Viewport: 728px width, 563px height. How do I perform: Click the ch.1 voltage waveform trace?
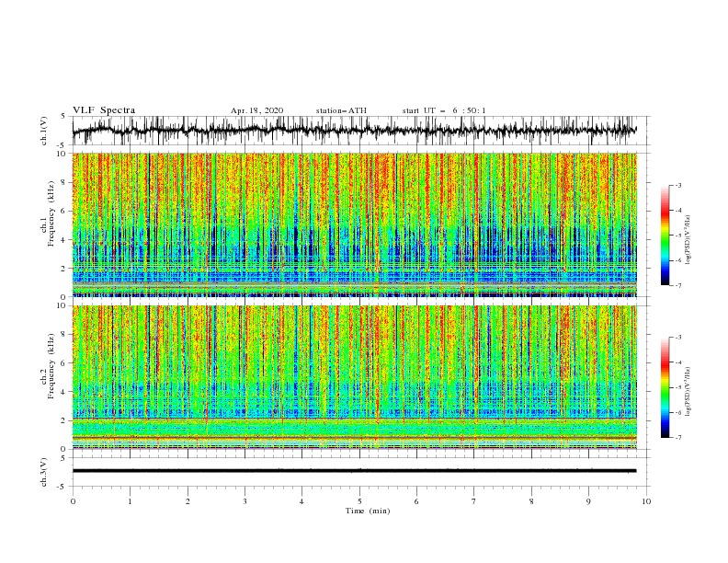pyautogui.click(x=354, y=130)
